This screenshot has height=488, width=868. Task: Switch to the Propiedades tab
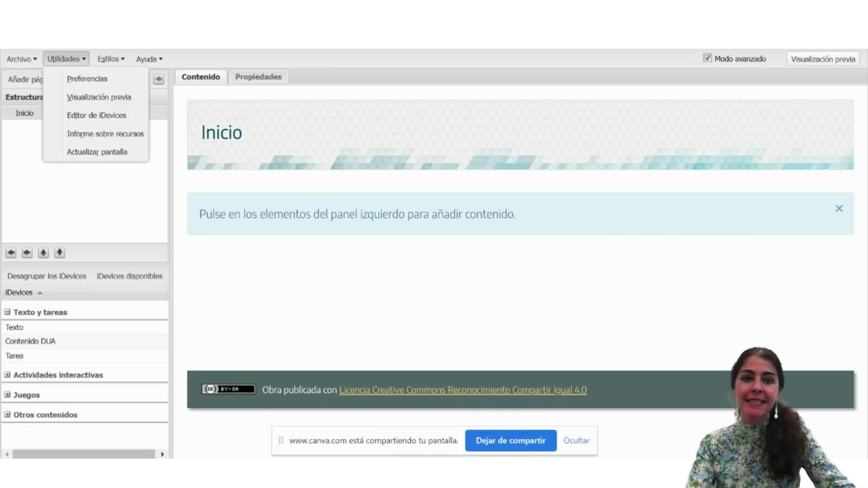coord(258,77)
